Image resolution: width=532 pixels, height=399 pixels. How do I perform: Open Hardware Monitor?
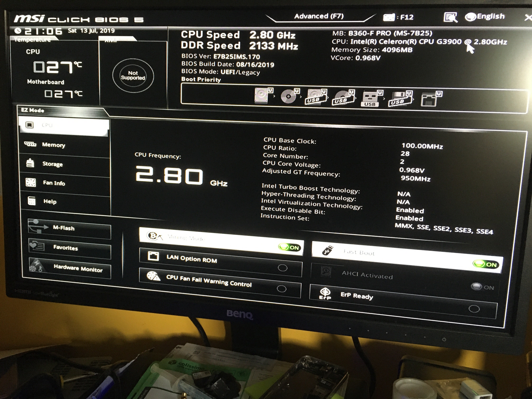(x=70, y=268)
